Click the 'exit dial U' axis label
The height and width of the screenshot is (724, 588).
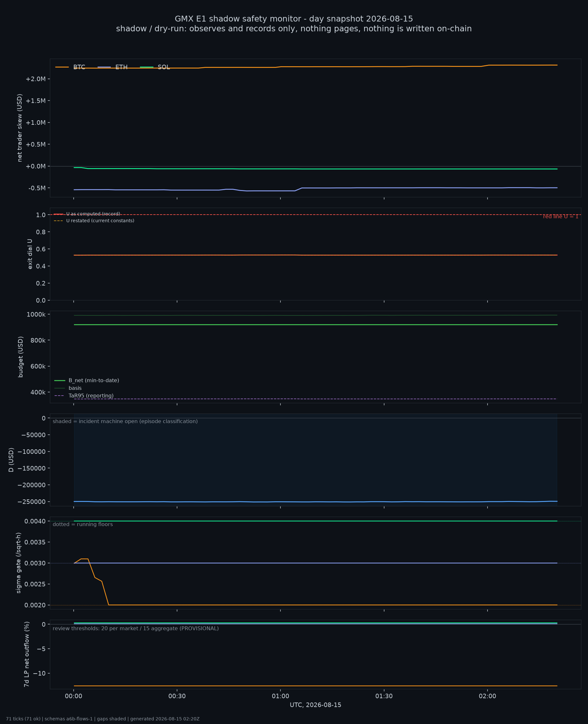coord(30,254)
